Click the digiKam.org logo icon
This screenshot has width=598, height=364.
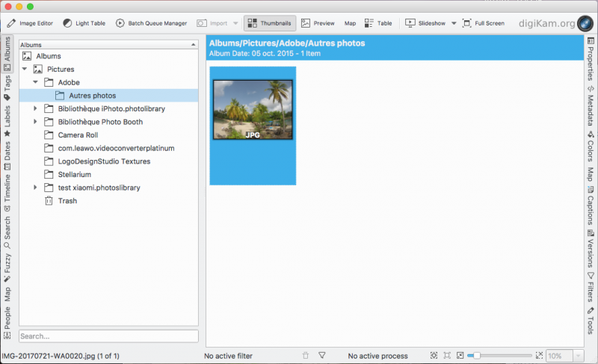(x=585, y=23)
